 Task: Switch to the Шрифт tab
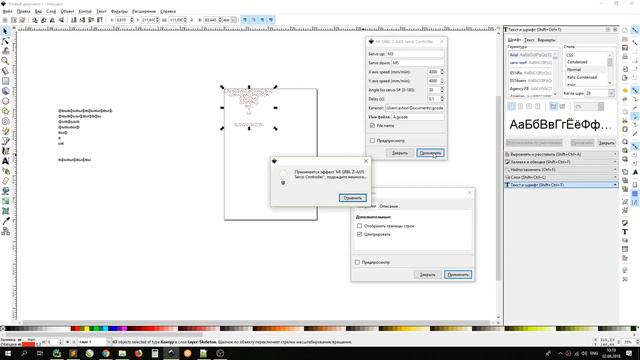514,40
